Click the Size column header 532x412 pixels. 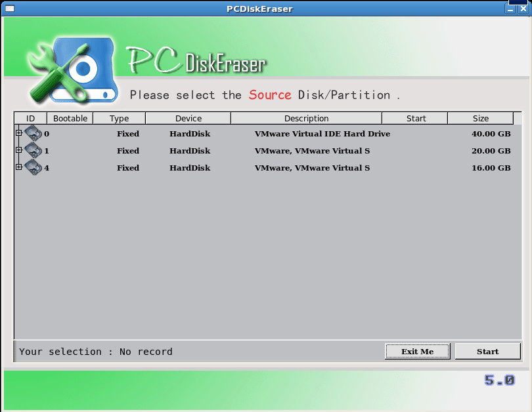(481, 118)
